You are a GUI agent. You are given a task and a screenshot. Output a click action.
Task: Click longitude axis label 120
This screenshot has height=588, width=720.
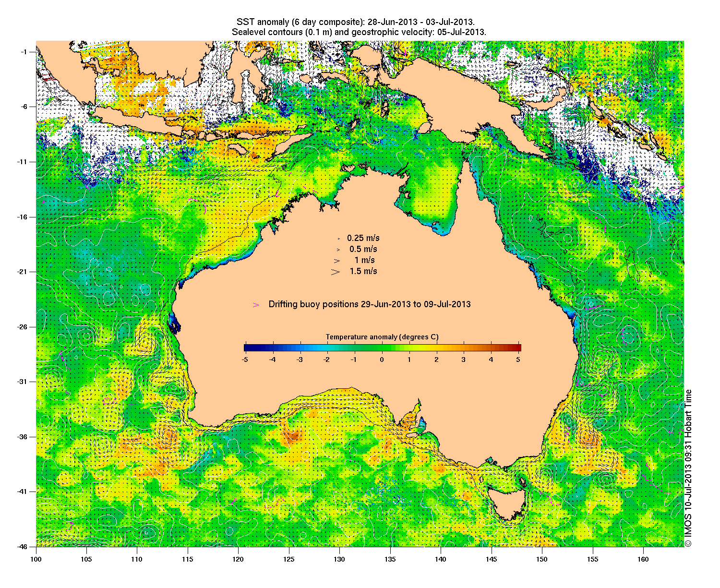pos(238,559)
